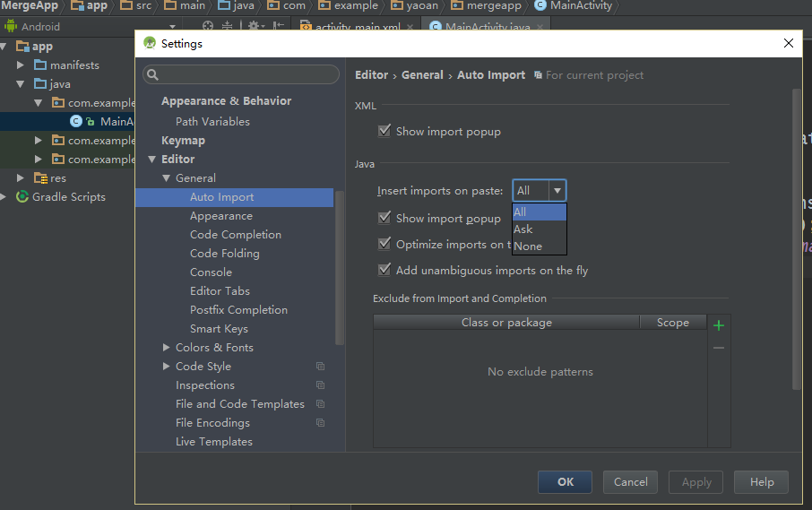812x510 pixels.
Task: Click the Apply button
Action: 696,482
